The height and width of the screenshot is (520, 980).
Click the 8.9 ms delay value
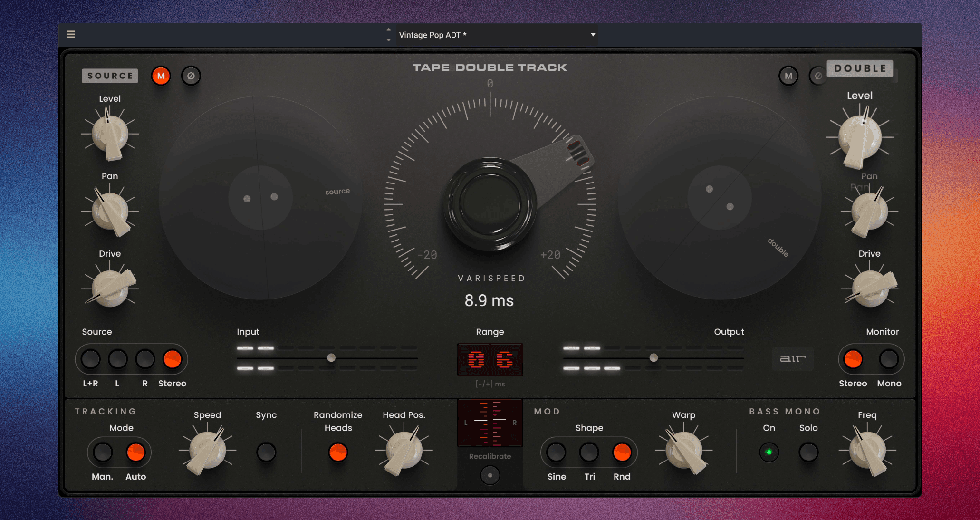(x=489, y=300)
